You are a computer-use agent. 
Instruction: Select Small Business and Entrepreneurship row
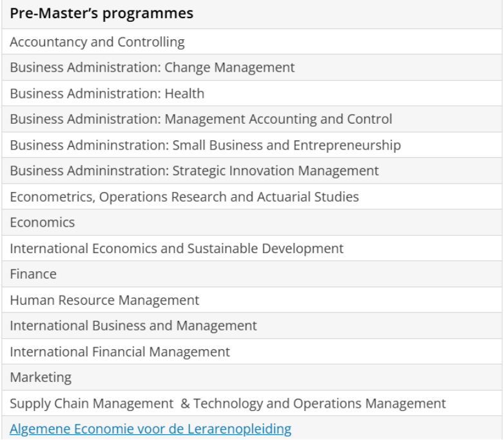pos(286,145)
